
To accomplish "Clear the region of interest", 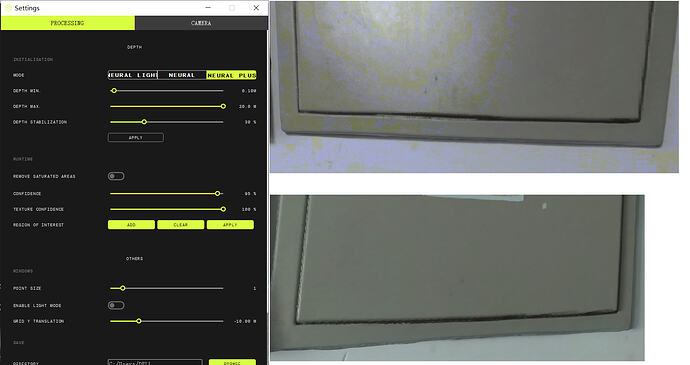I will (180, 225).
